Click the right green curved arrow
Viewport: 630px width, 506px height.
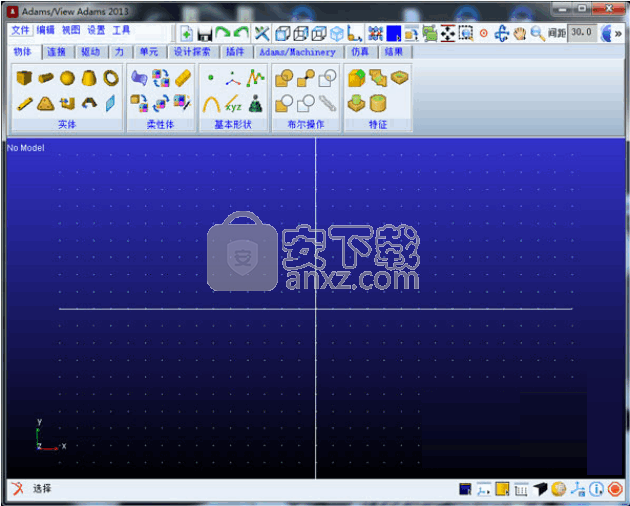241,33
